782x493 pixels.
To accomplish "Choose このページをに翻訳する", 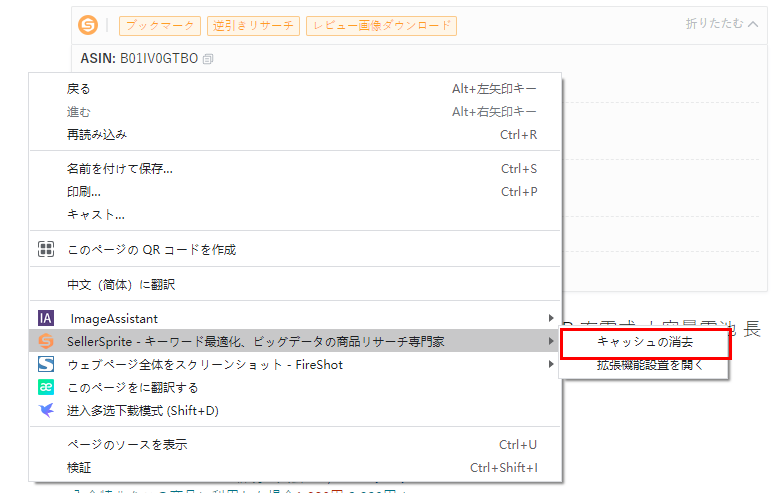I will pyautogui.click(x=295, y=387).
